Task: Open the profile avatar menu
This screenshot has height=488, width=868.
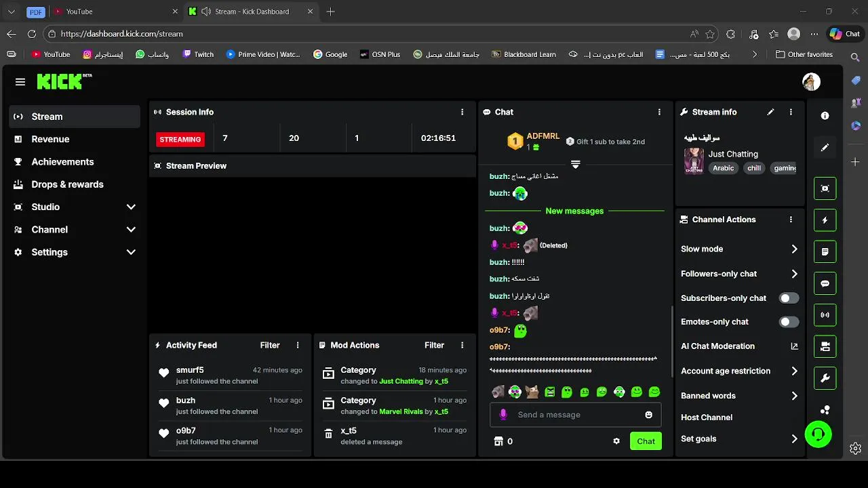Action: tap(811, 82)
